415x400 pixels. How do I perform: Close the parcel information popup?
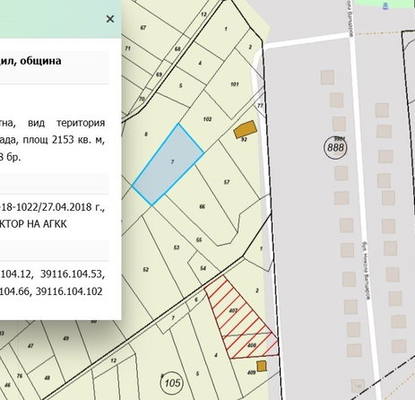pyautogui.click(x=110, y=19)
